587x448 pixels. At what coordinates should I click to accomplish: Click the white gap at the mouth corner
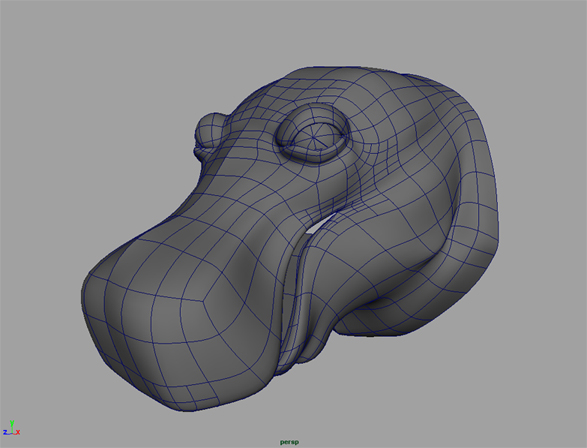coord(315,226)
